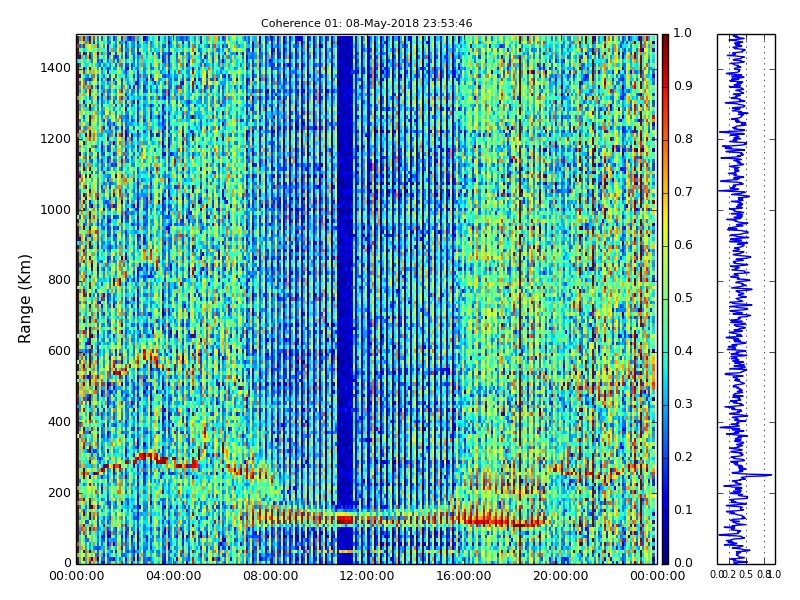Click the 08:00:00 time axis label
Viewport: 800px width, 600px height.
(x=270, y=577)
